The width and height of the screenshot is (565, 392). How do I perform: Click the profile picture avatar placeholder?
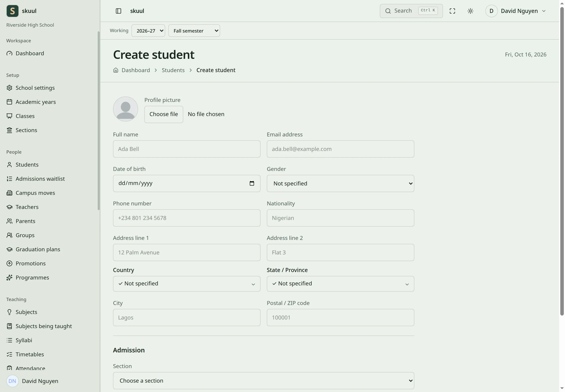pos(125,109)
